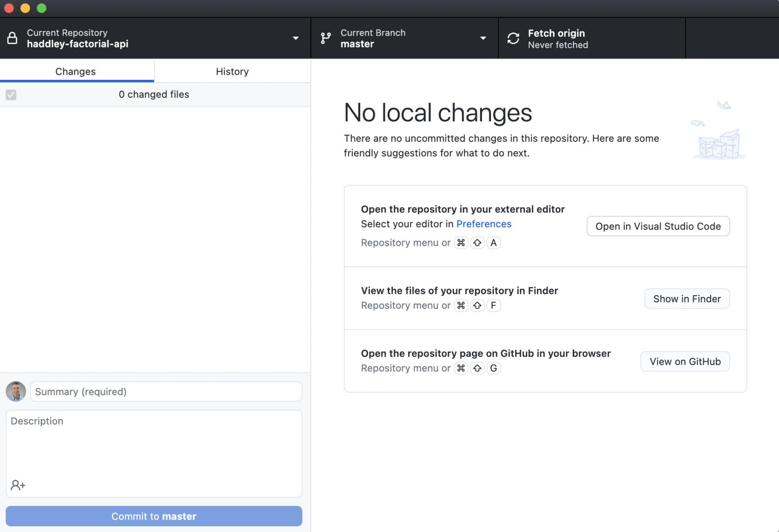Click the git branch icon
Image resolution: width=779 pixels, height=532 pixels.
click(325, 38)
